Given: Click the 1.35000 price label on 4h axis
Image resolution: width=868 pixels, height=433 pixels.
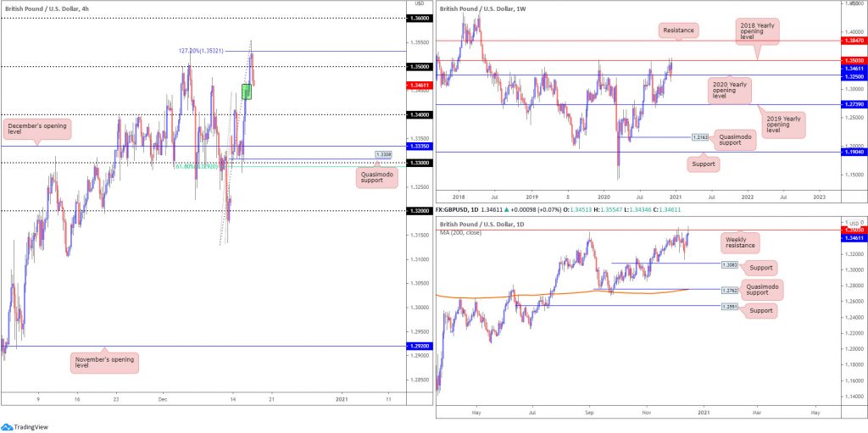Looking at the screenshot, I should click(x=418, y=66).
